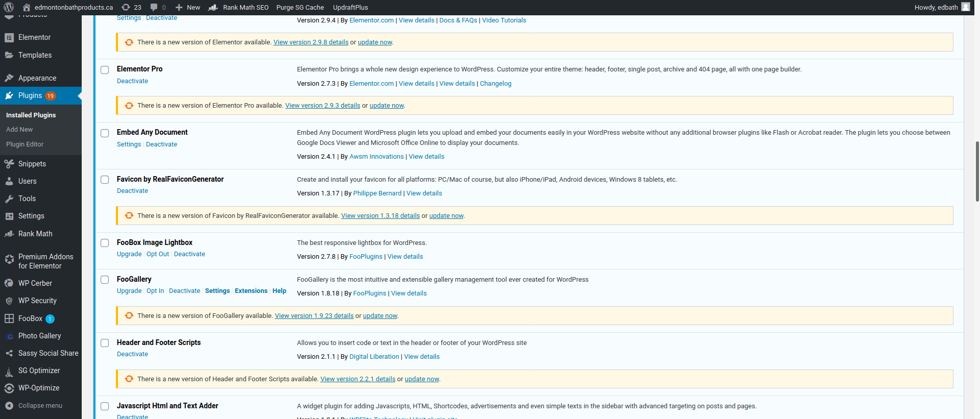Image resolution: width=980 pixels, height=419 pixels.
Task: Open FooGallery Extensions link
Action: pyautogui.click(x=251, y=291)
